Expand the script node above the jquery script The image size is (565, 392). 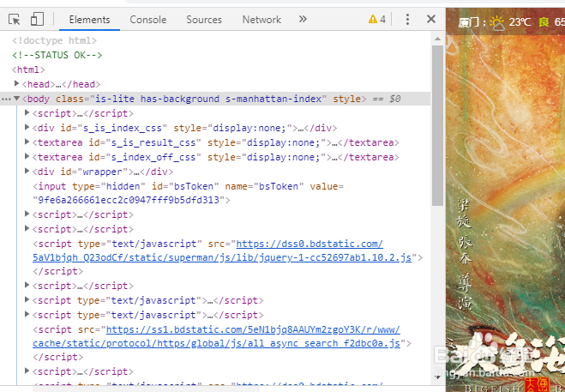point(27,229)
